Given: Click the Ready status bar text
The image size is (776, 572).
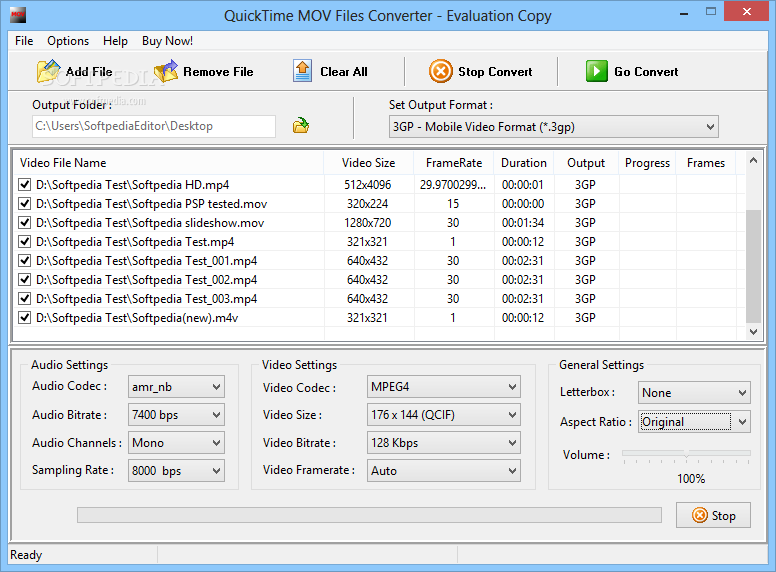Looking at the screenshot, I should click(x=26, y=555).
